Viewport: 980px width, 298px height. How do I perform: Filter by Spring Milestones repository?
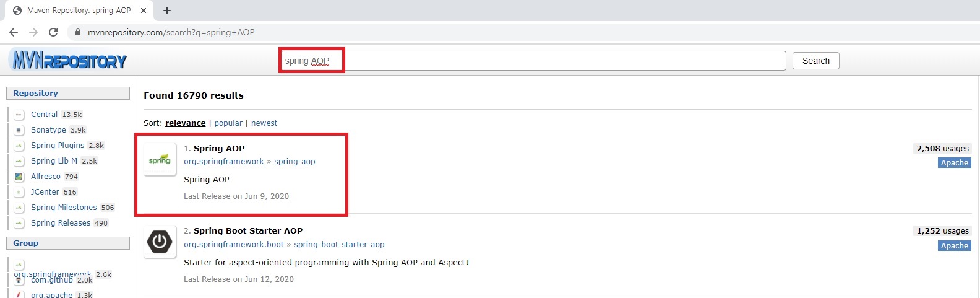coord(64,208)
